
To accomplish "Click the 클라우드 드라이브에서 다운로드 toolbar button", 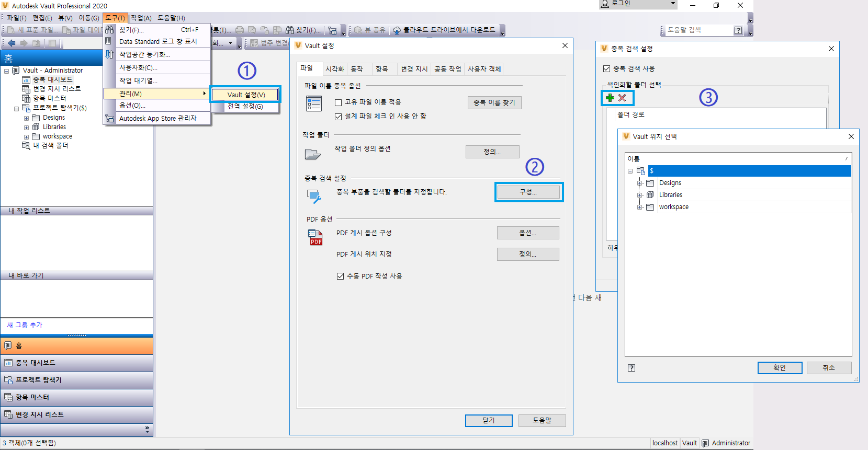I will coord(444,30).
